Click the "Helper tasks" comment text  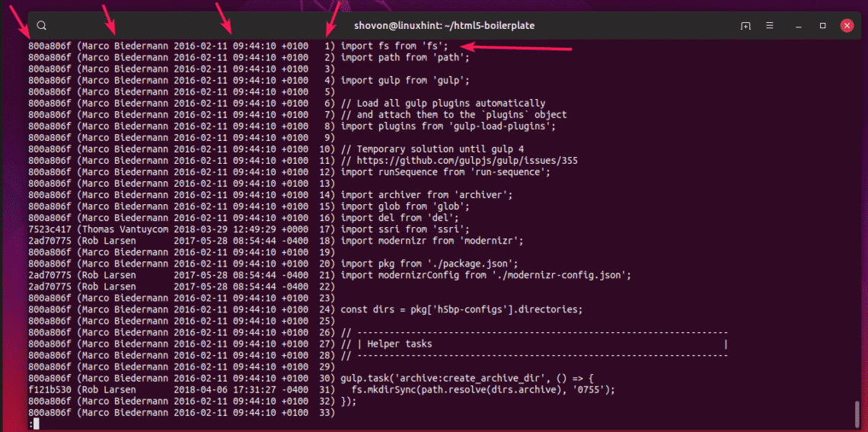point(400,344)
